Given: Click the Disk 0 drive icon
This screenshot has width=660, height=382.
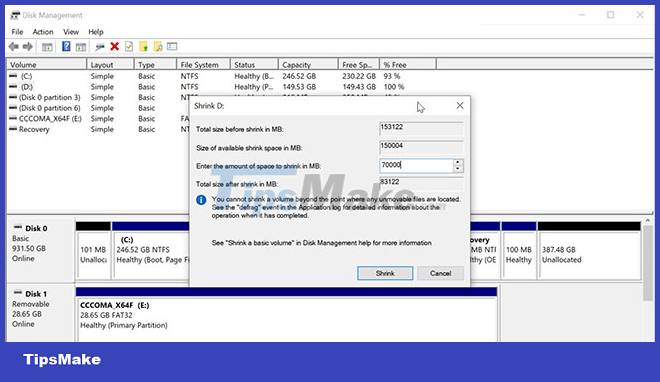Looking at the screenshot, I should pyautogui.click(x=17, y=227).
